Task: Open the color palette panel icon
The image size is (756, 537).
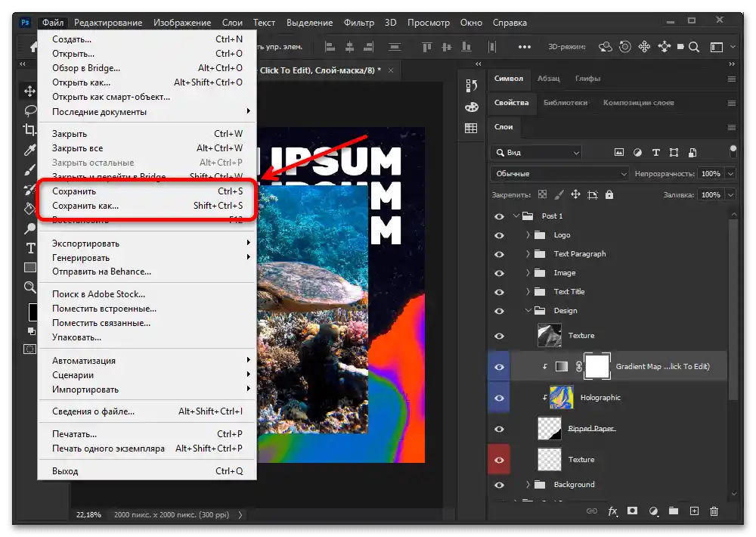Action: tap(471, 107)
